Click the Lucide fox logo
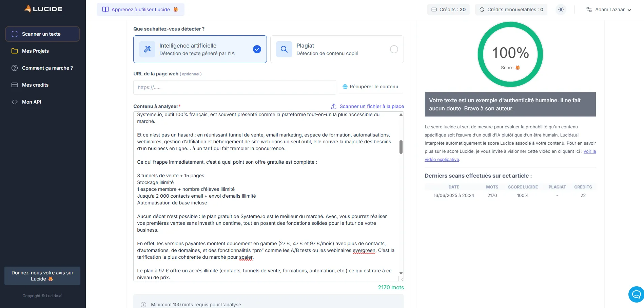 [28, 9]
